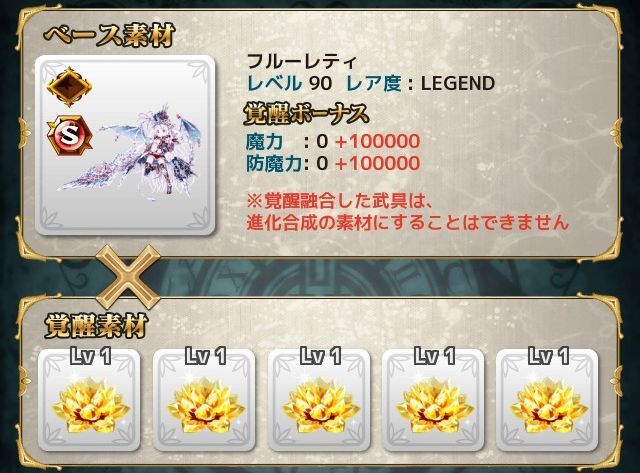The width and height of the screenshot is (640, 473).
Task: Click the 魔力 +100000 bonus value
Action: point(377,141)
